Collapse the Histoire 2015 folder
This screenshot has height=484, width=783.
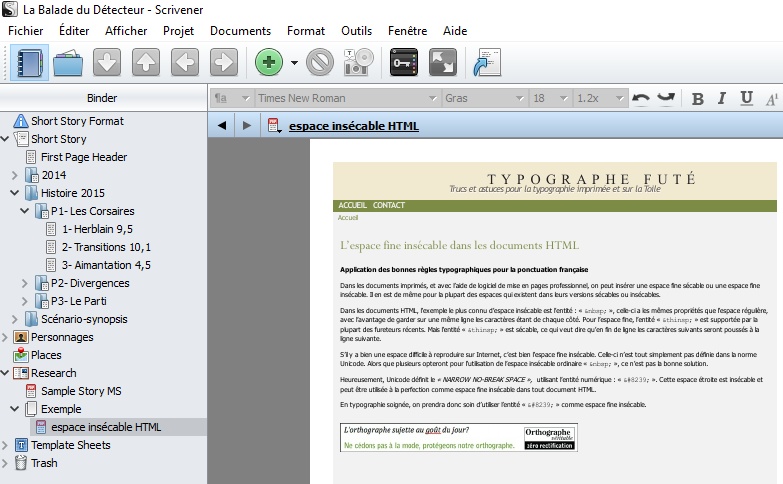[x=14, y=193]
